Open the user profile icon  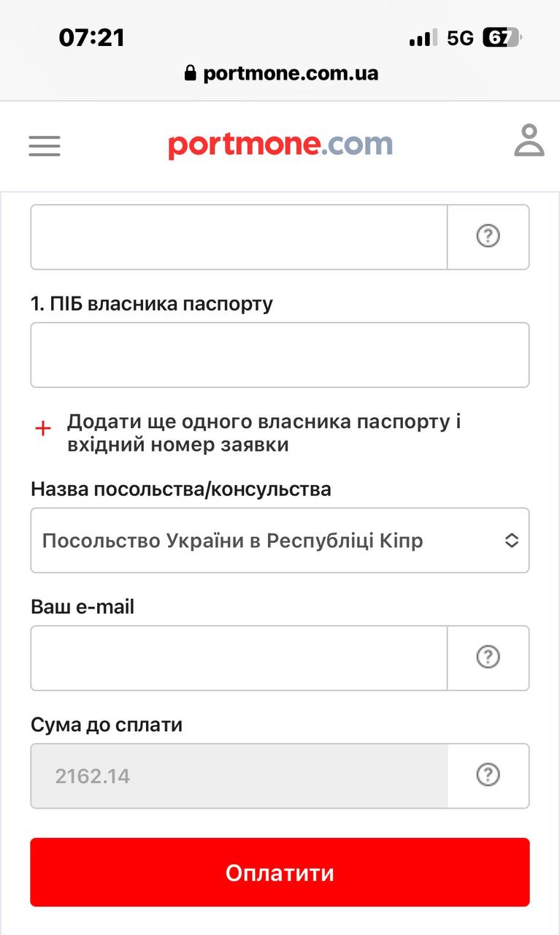(529, 141)
